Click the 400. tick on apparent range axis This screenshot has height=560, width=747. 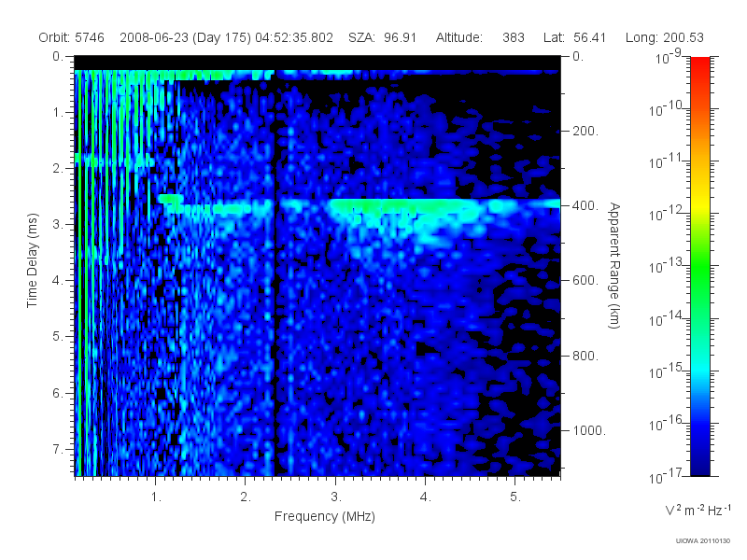click(585, 205)
